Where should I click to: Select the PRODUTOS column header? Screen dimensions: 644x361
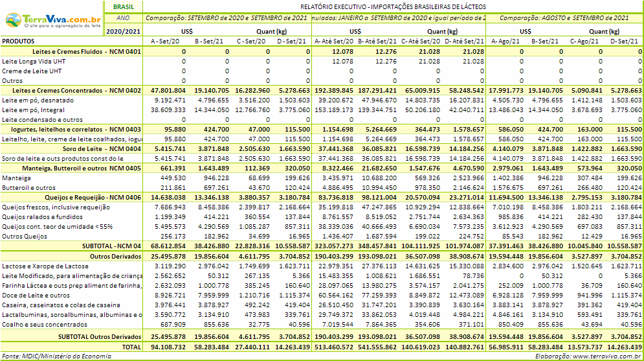click(x=19, y=41)
